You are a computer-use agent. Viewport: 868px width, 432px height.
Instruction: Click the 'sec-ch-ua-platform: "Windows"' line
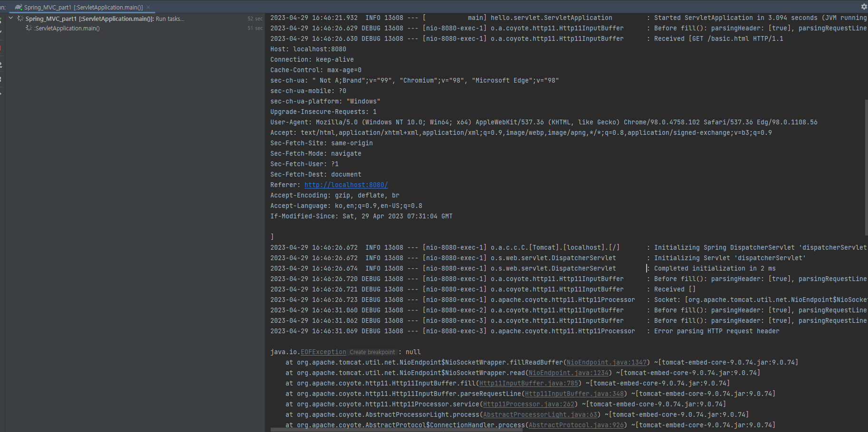[325, 101]
